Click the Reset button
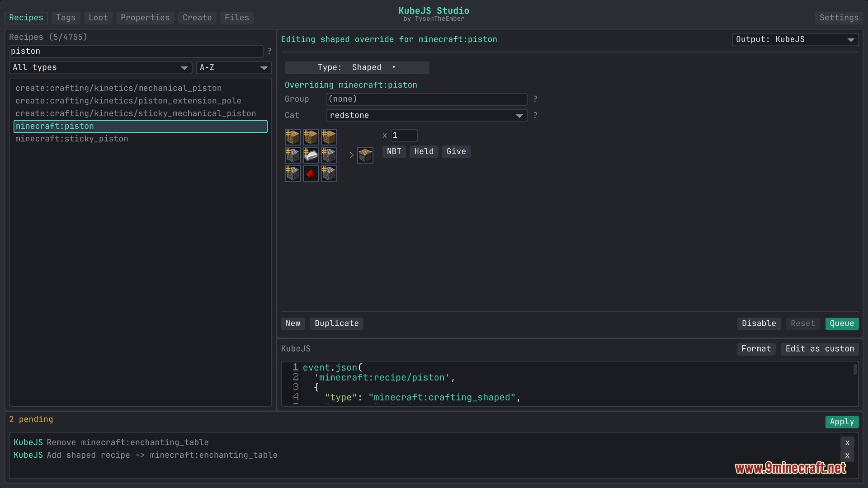Viewport: 868px width, 488px height. tap(803, 324)
